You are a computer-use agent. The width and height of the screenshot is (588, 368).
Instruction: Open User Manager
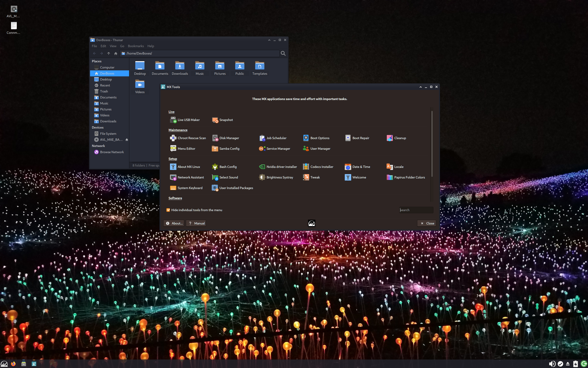(317, 149)
